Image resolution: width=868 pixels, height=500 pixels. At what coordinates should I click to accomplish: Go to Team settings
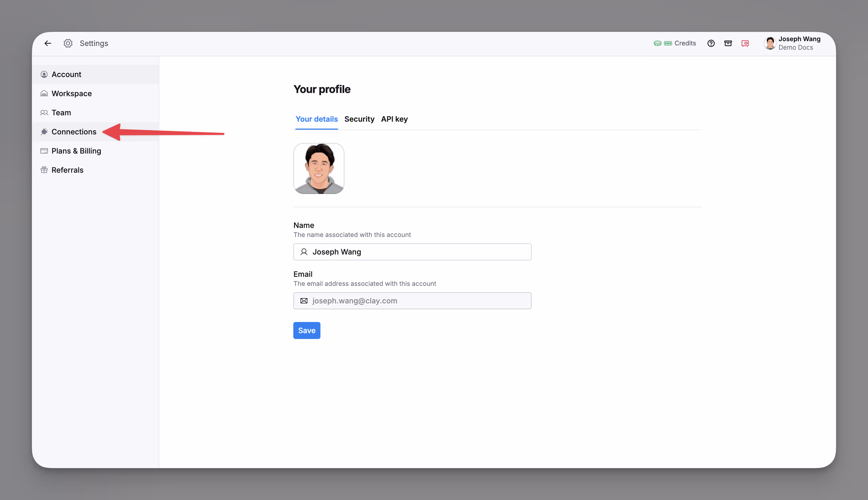(95, 113)
